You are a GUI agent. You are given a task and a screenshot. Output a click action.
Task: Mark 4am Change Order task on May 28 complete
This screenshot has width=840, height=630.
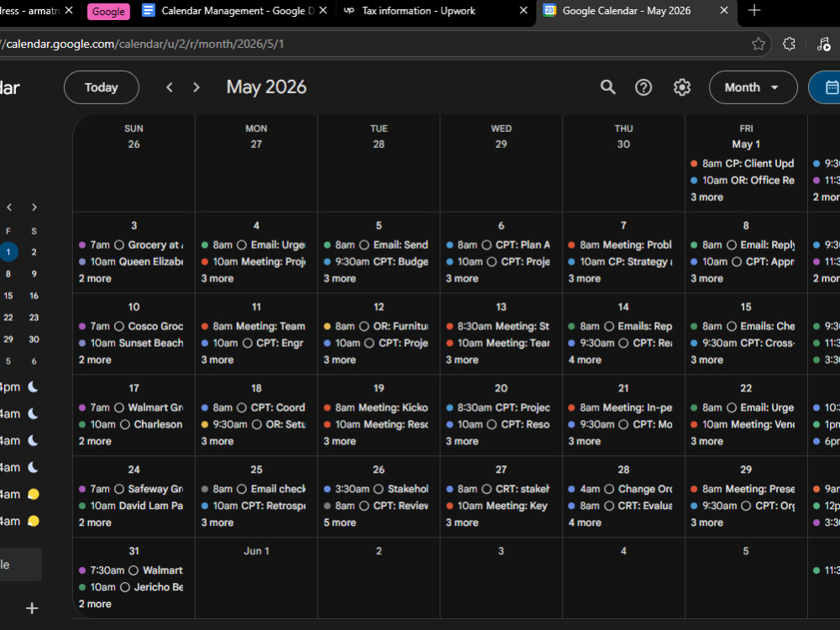609,489
